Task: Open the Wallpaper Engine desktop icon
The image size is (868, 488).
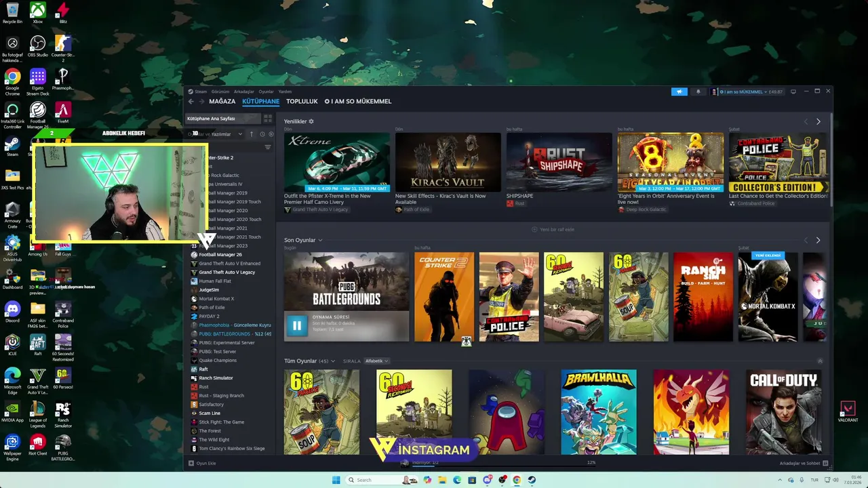Action: click(12, 447)
